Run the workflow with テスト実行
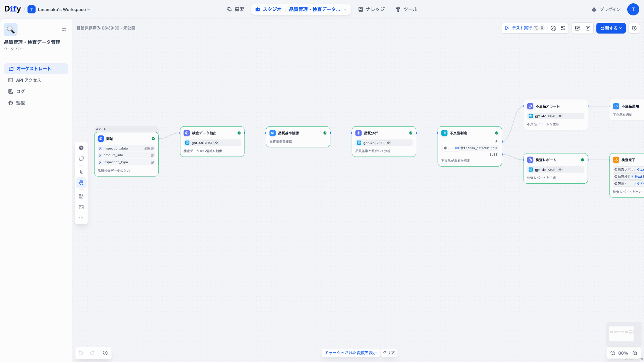This screenshot has width=644, height=362. 520,28
